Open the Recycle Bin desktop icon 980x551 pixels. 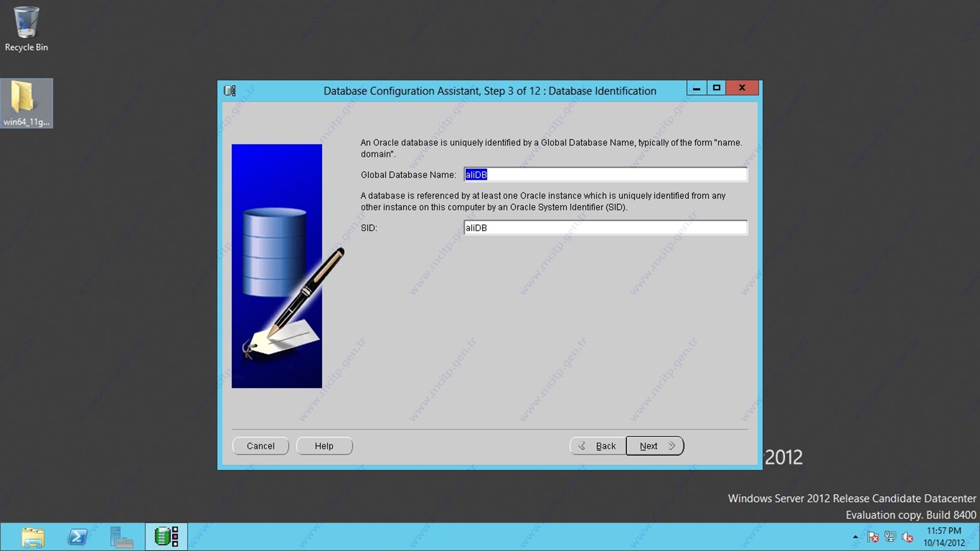tap(26, 29)
